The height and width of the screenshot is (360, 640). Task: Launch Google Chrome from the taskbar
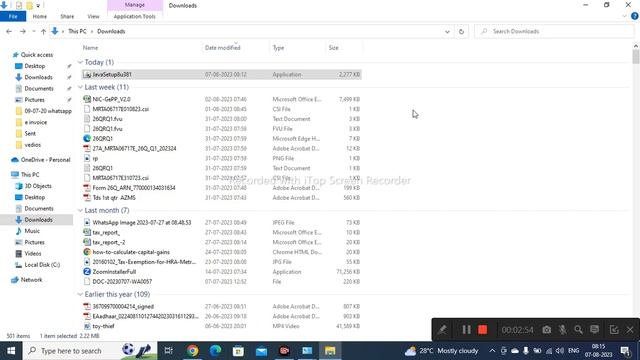point(192,351)
